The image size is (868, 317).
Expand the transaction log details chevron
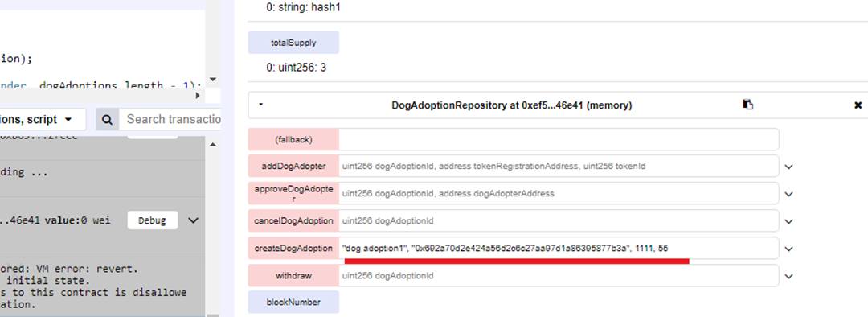click(x=193, y=220)
